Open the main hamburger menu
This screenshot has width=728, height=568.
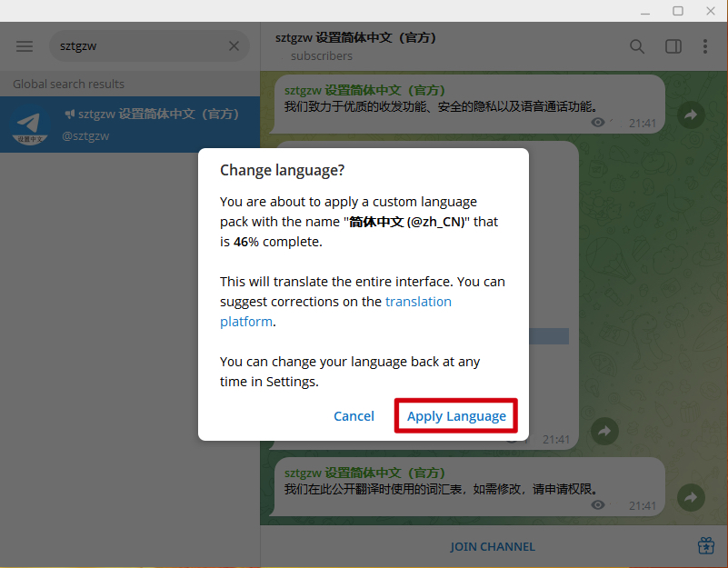25,45
